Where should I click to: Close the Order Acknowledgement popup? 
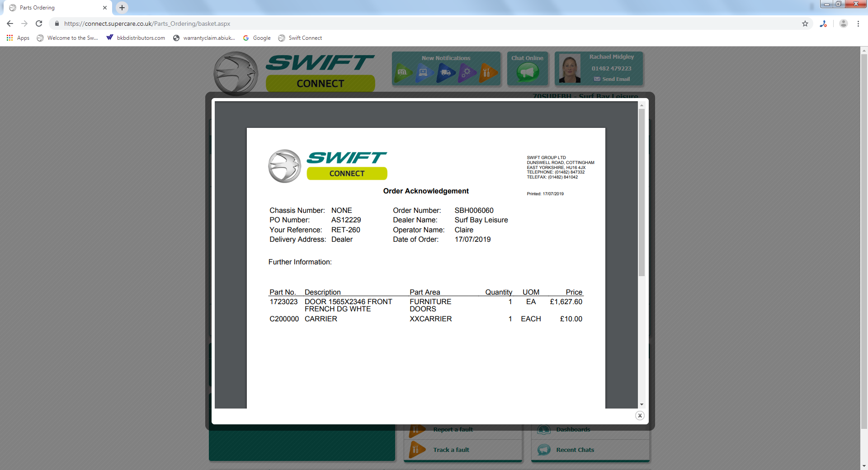(640, 415)
